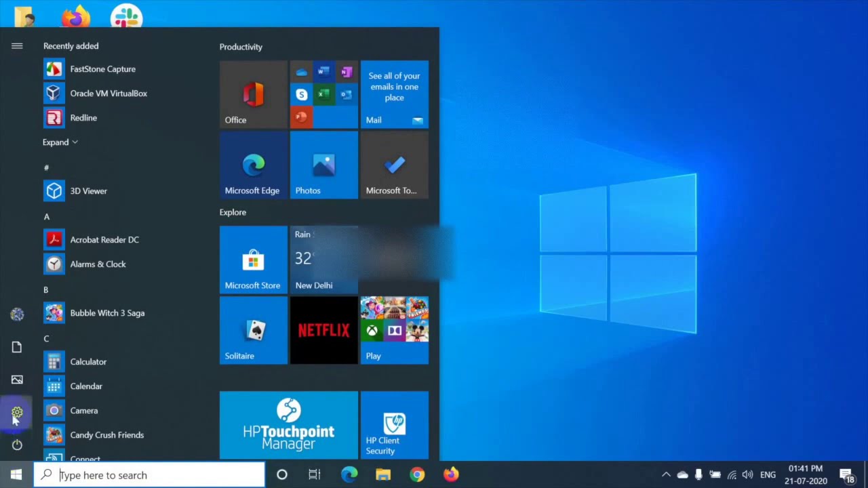Jump via the letter B header

[46, 290]
